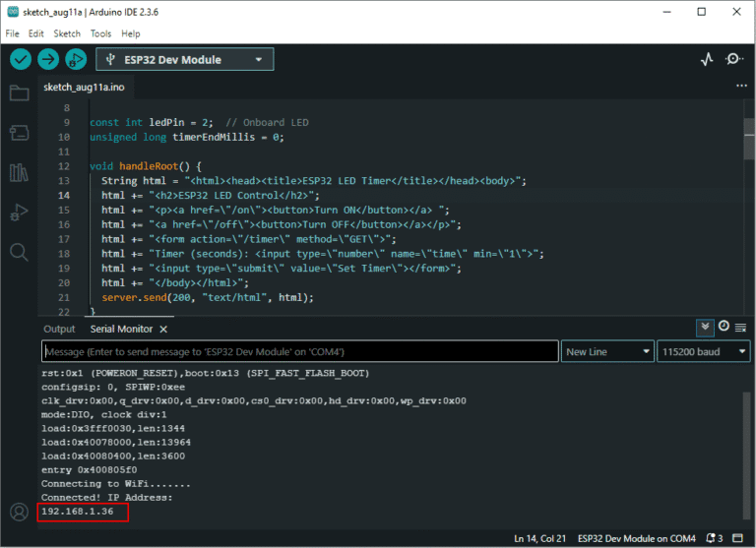Open the Serial Plotter icon

coord(707,59)
